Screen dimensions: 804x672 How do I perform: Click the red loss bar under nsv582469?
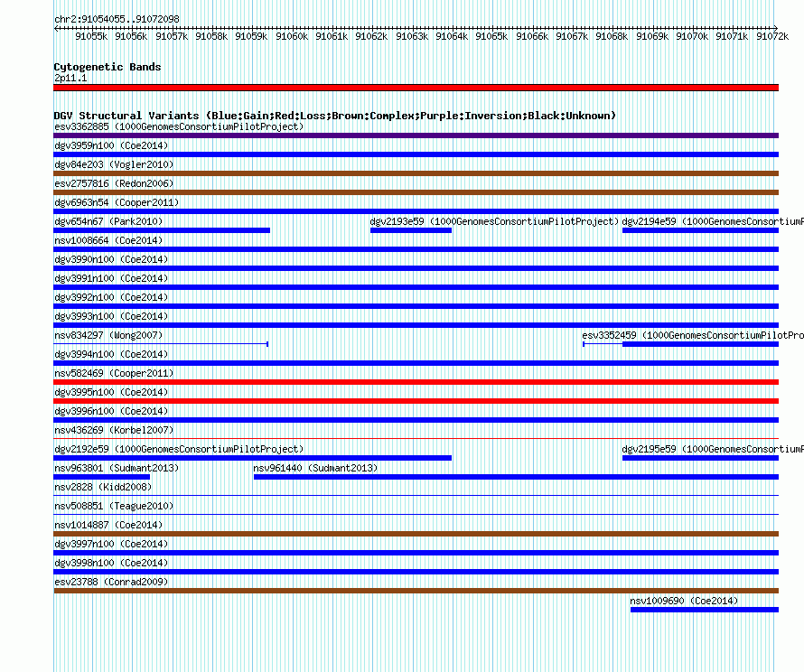pyautogui.click(x=416, y=382)
